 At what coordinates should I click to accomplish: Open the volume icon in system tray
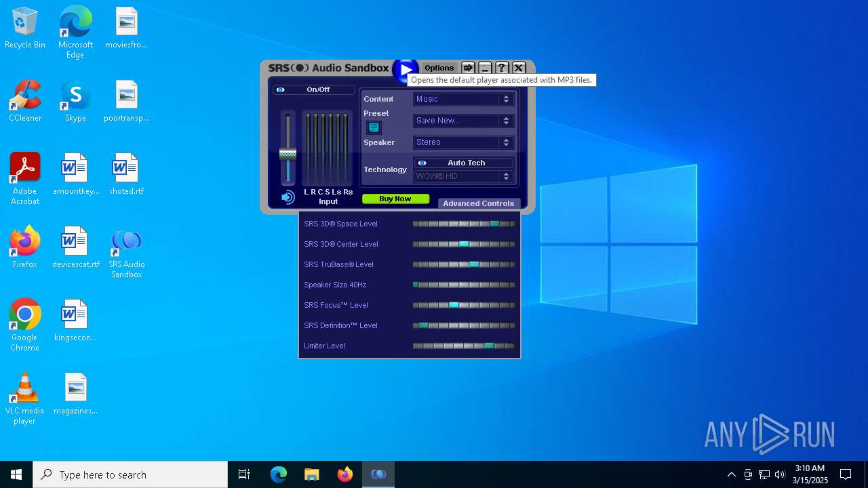[780, 474]
